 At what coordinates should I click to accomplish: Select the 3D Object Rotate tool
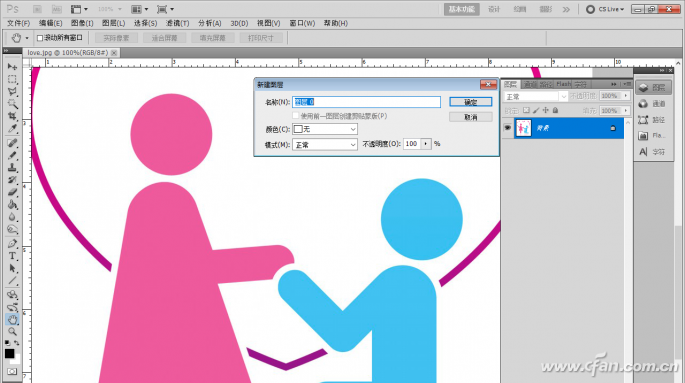coord(12,295)
